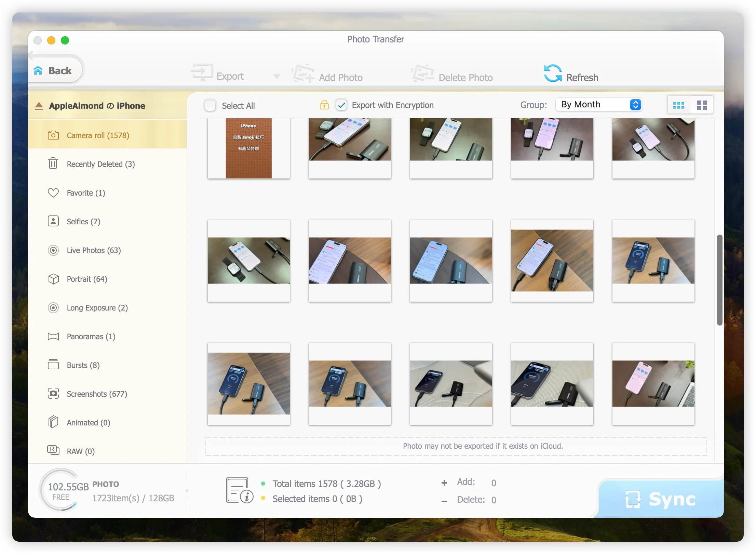Toggle the Export with Encryption checkbox
756x554 pixels.
tap(341, 105)
